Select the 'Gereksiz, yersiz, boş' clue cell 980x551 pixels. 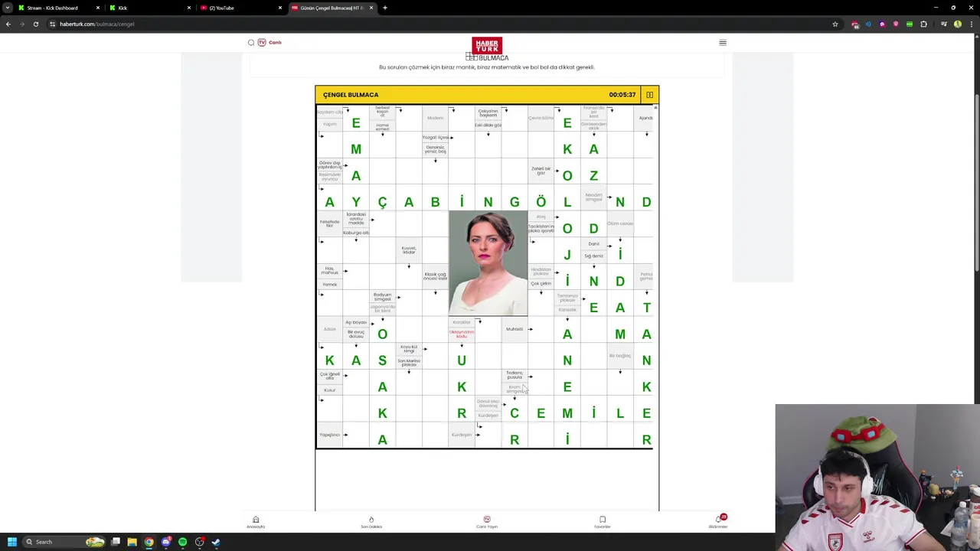tap(435, 149)
